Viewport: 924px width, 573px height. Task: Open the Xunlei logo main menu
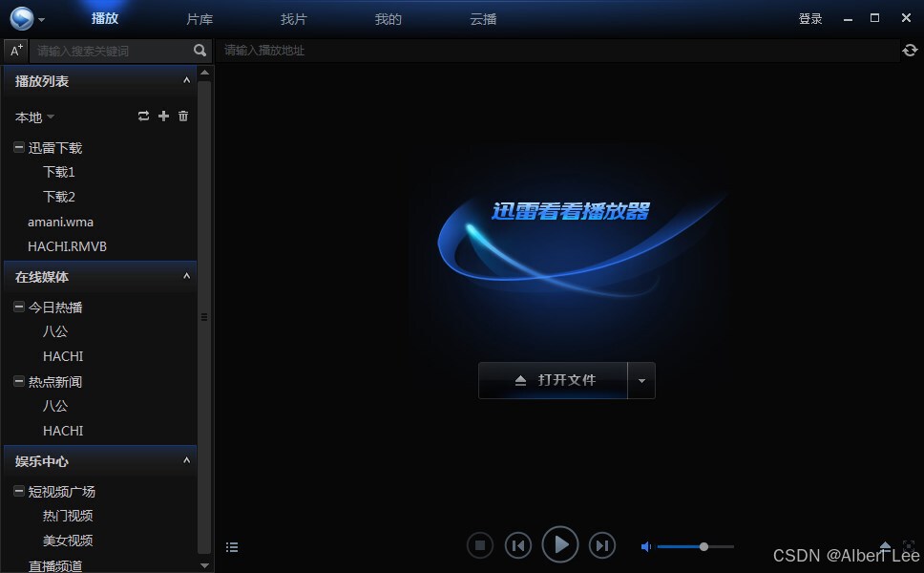click(x=22, y=18)
